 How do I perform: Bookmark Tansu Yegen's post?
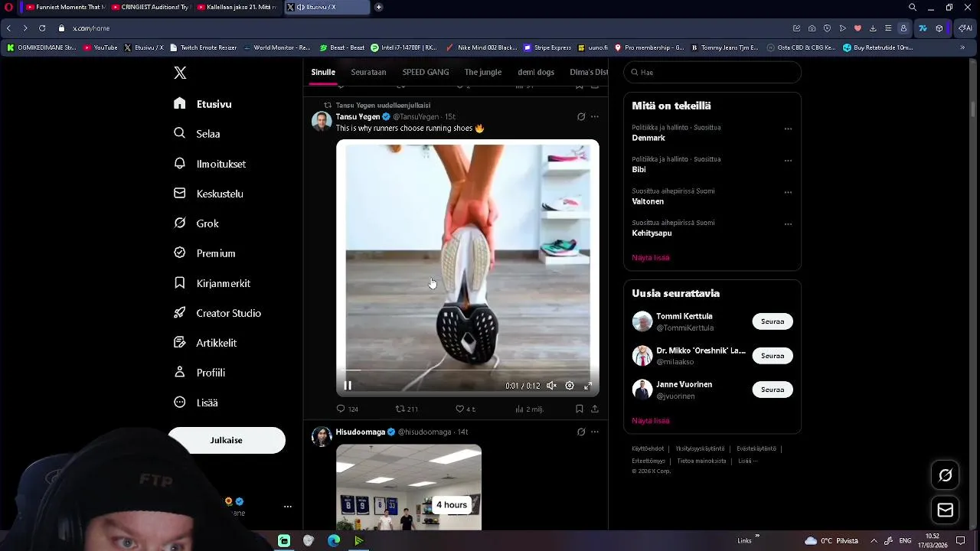(x=580, y=409)
